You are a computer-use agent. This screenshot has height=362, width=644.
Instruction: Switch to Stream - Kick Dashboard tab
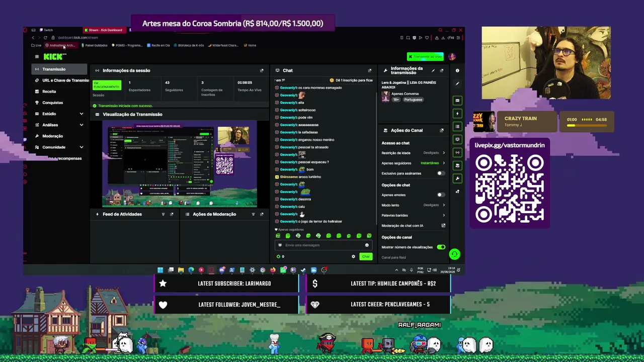pos(105,30)
